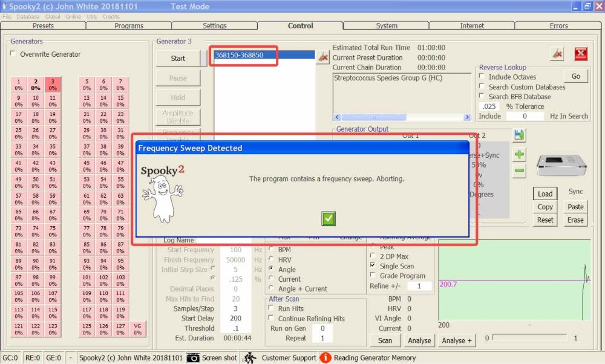The image size is (605, 364).
Task: Click the Start Delay value 200
Action: pyautogui.click(x=235, y=318)
